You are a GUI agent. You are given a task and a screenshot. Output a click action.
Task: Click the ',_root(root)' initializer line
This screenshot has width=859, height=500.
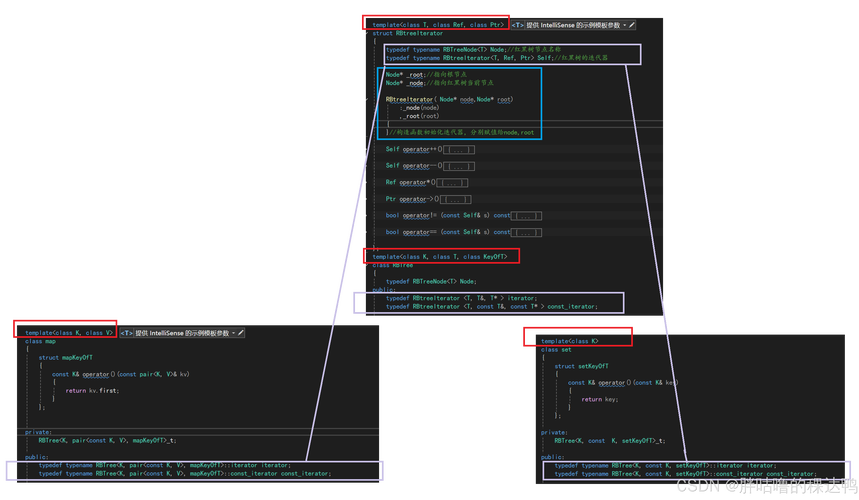click(x=419, y=116)
